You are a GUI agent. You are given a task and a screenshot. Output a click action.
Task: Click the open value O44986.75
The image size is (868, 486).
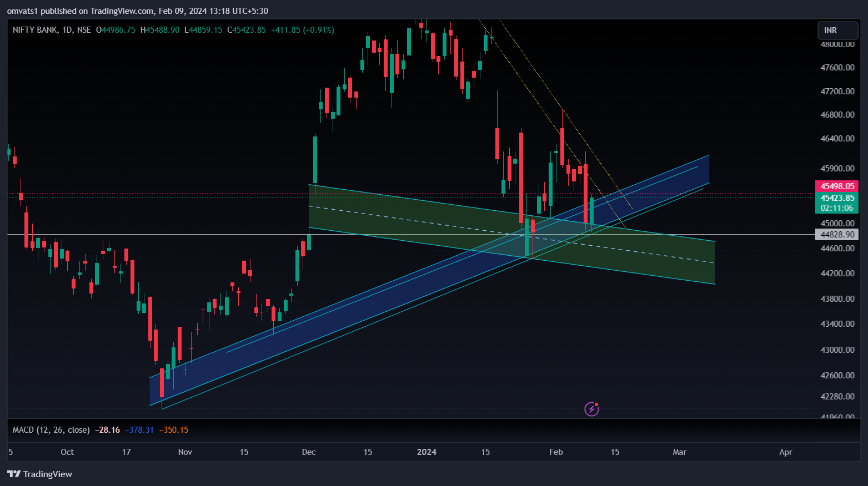tap(116, 30)
